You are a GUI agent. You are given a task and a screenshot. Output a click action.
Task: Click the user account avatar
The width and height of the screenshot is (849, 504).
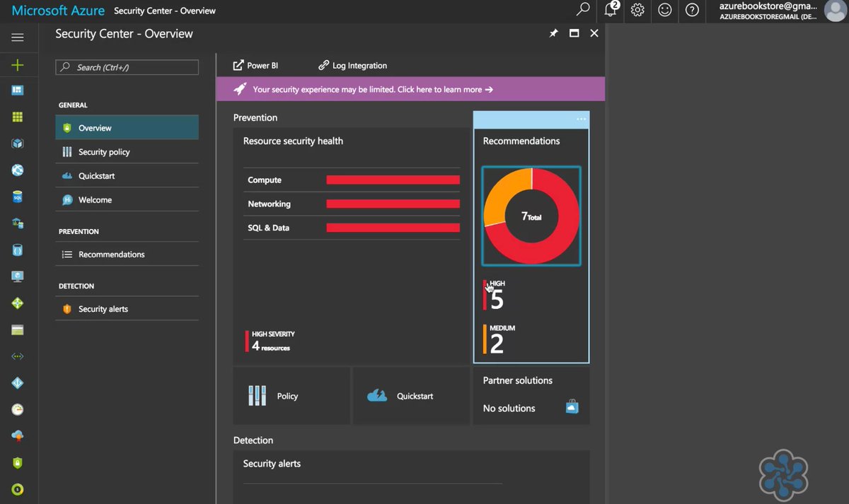[x=835, y=11]
